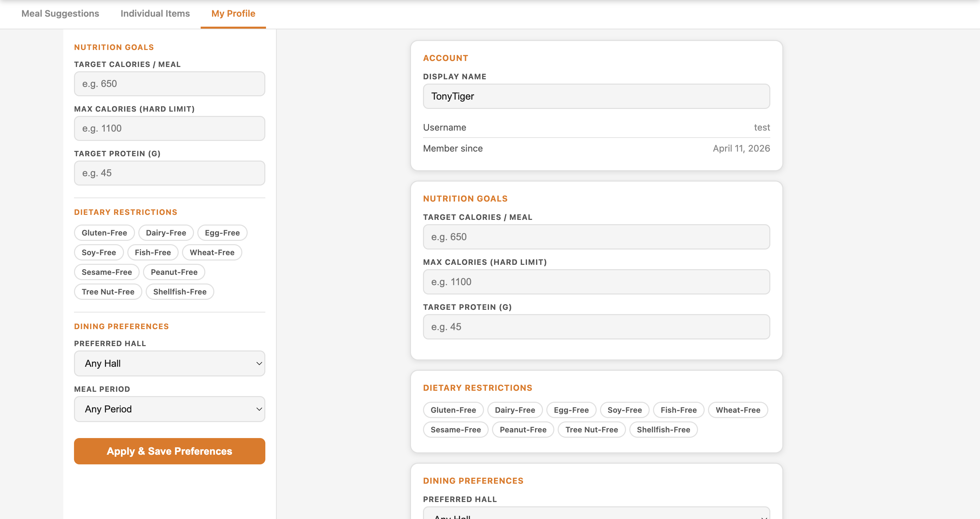The image size is (980, 519).
Task: Enable Shellfish-Free restriction in sidebar
Action: (180, 291)
